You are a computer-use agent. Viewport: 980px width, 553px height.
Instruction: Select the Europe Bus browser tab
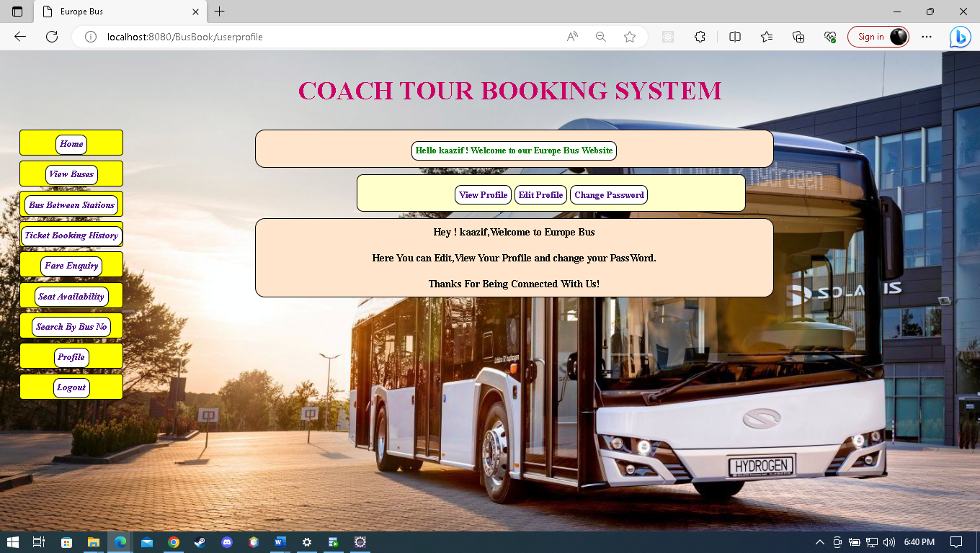point(115,12)
